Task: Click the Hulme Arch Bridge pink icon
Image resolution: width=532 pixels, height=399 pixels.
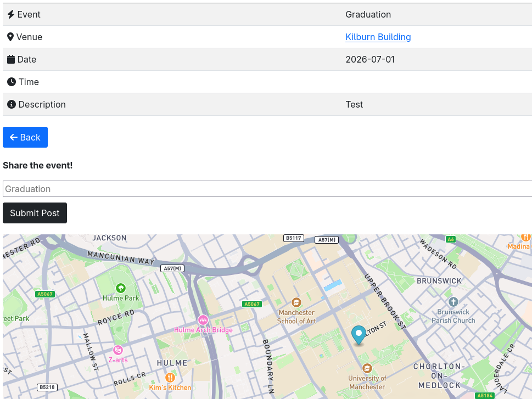Action: [203, 320]
